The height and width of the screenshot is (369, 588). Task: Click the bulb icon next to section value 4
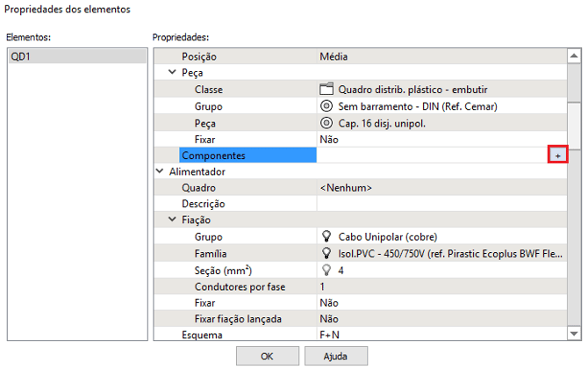327,270
